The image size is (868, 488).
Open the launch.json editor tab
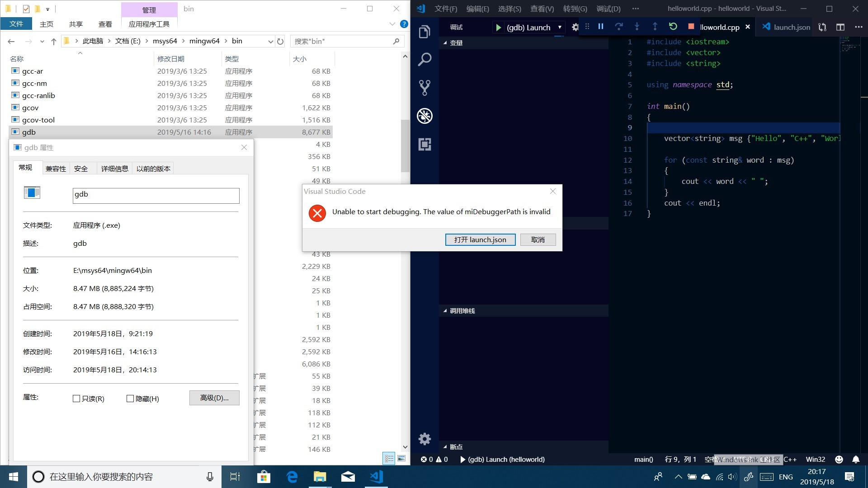pyautogui.click(x=791, y=27)
